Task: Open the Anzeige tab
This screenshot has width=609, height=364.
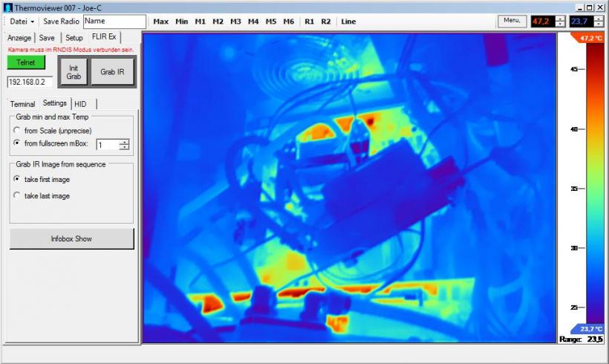Action: (x=20, y=38)
